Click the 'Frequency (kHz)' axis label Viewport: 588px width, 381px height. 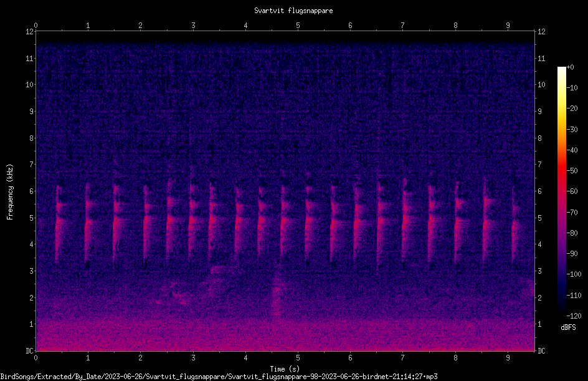click(10, 192)
